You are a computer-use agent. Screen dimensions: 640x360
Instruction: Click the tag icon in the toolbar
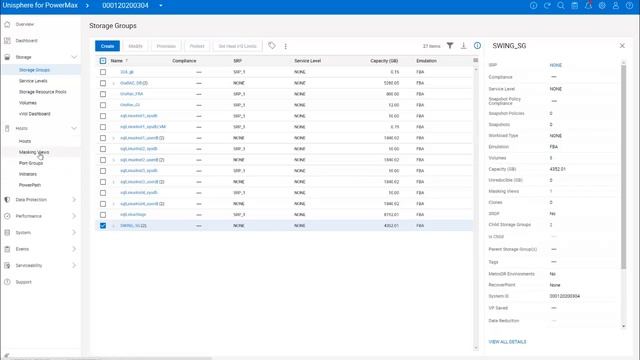(272, 46)
